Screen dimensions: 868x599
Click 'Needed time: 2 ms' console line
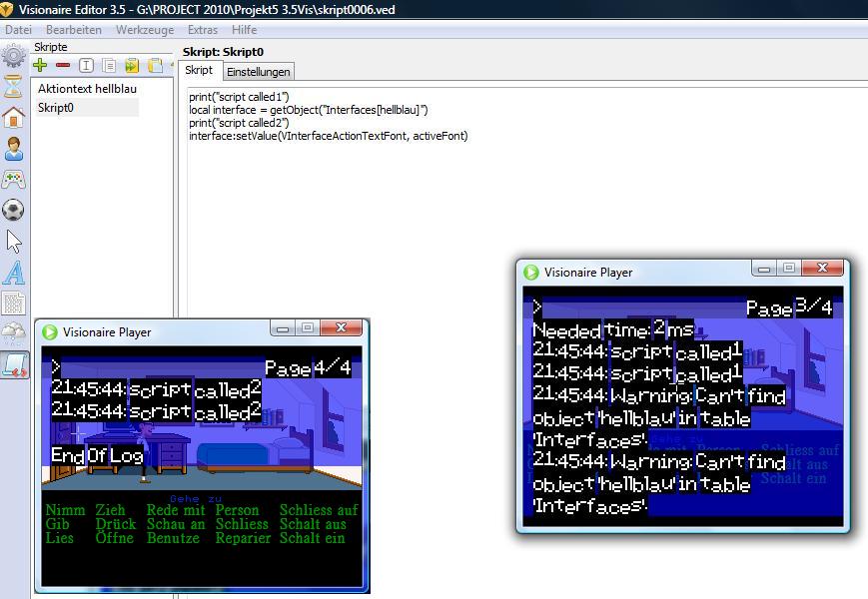613,330
